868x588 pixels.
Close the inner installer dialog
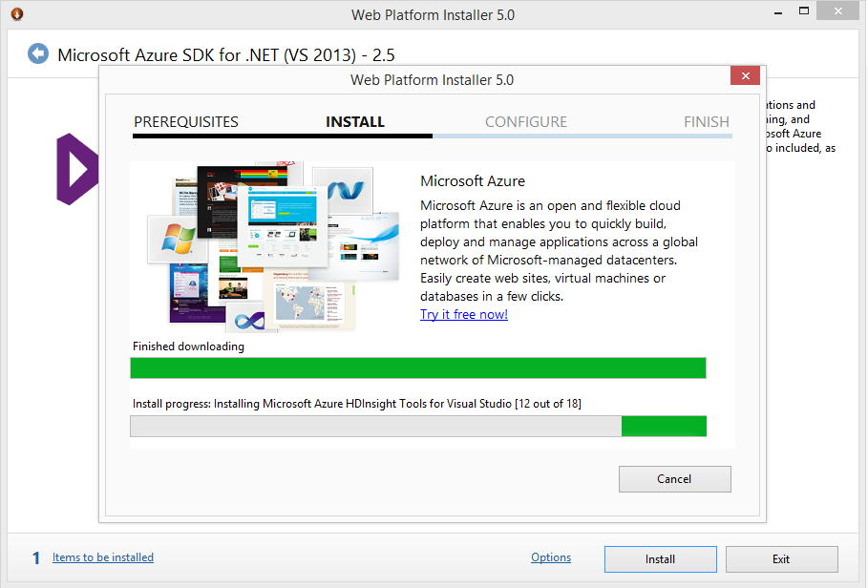pos(745,75)
